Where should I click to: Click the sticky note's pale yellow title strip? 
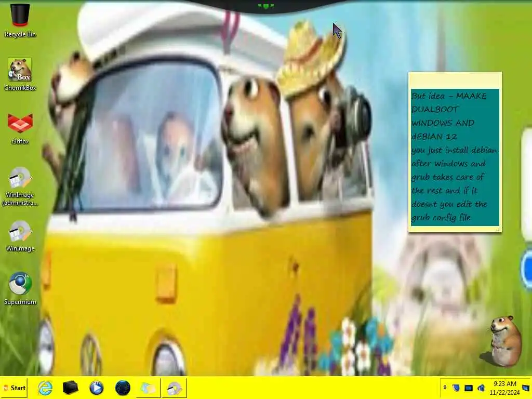click(x=455, y=80)
